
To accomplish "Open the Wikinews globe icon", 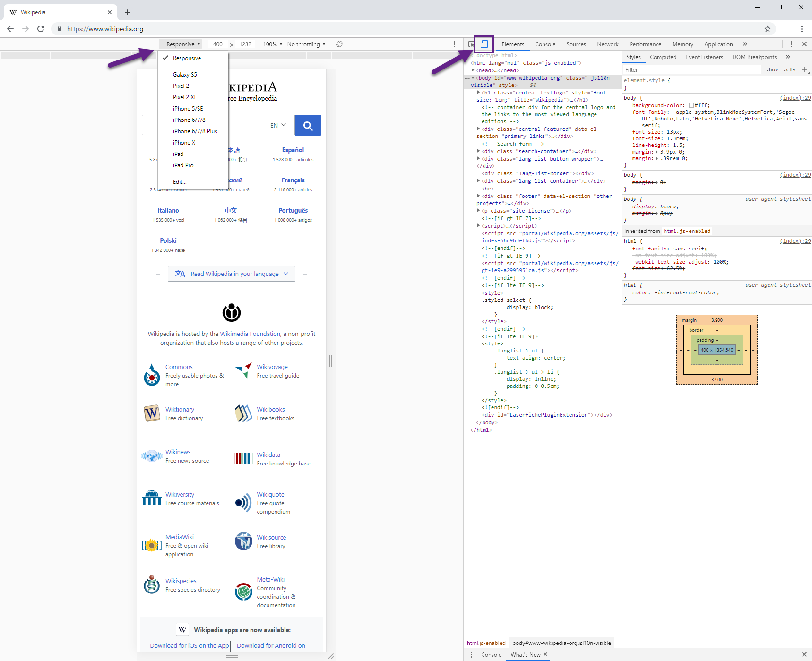I will pos(152,456).
